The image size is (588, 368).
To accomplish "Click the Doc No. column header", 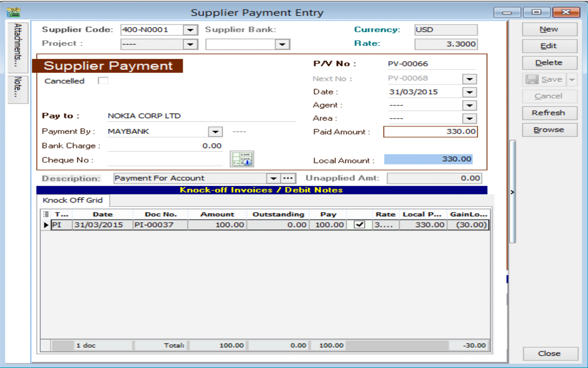I will 160,214.
